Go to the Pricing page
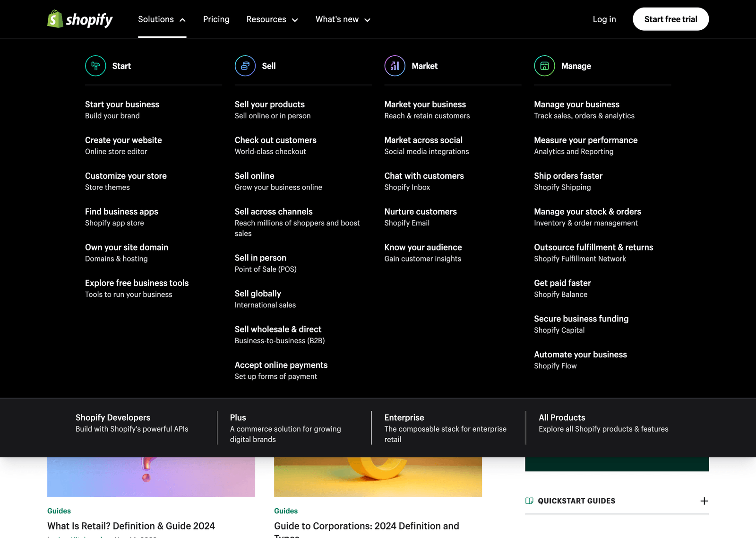 coord(216,19)
